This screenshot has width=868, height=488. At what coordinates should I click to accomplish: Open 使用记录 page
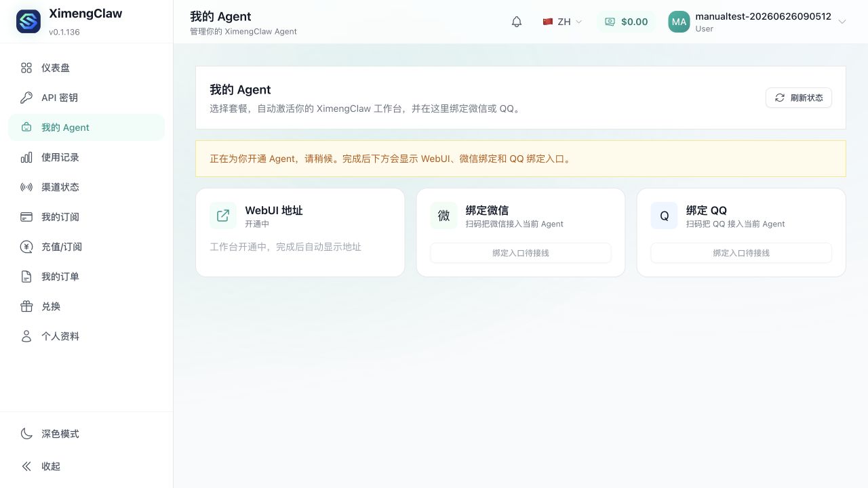[x=87, y=157]
